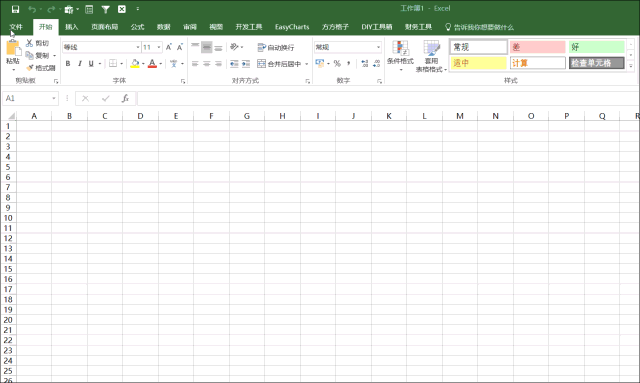Screen dimensions: 640x383
Task: Click the Merge and Center button
Action: pyautogui.click(x=279, y=64)
